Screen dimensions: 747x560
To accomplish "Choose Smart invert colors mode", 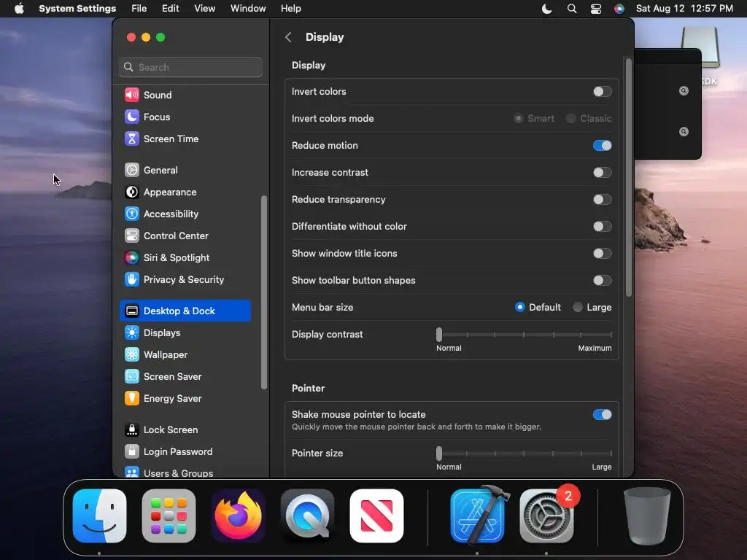I will pos(519,118).
